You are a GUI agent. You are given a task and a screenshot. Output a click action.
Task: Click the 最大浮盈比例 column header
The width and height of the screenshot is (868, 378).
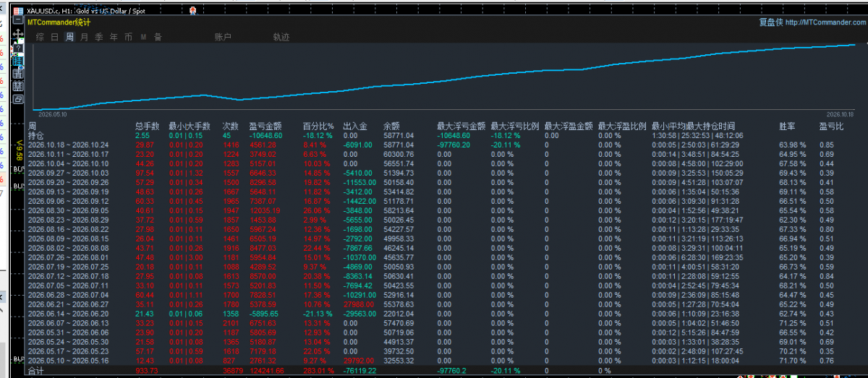pyautogui.click(x=622, y=126)
